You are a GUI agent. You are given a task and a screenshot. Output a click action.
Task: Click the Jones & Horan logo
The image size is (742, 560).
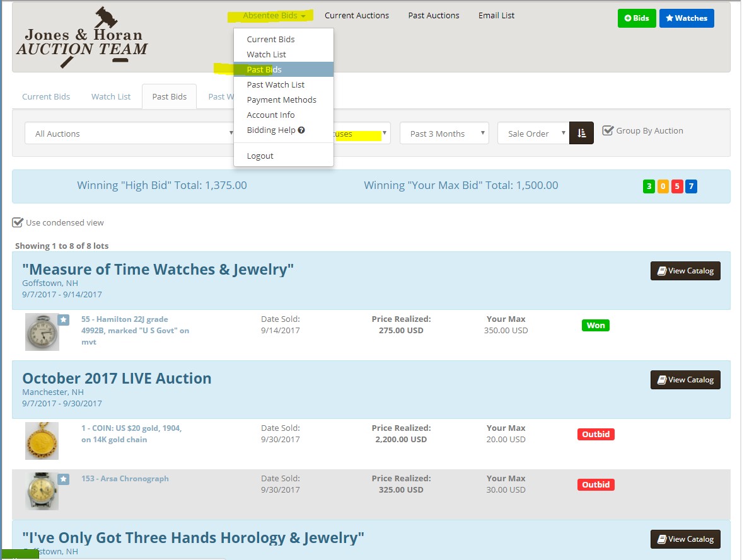(x=82, y=38)
